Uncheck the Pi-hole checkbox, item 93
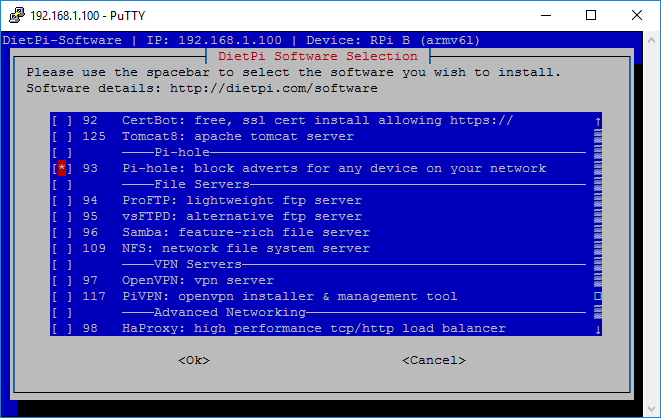This screenshot has width=661, height=418. [62, 169]
